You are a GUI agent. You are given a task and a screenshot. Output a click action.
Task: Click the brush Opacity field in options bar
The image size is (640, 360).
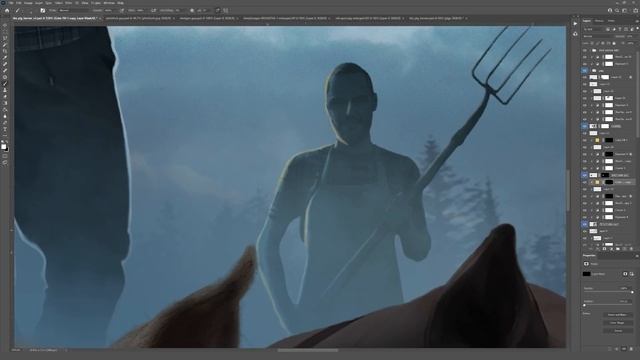point(108,10)
